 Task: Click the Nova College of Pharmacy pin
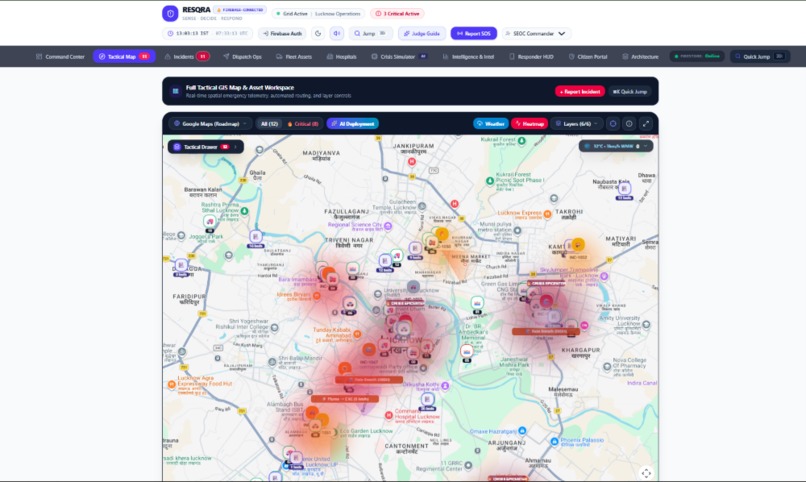(607, 367)
